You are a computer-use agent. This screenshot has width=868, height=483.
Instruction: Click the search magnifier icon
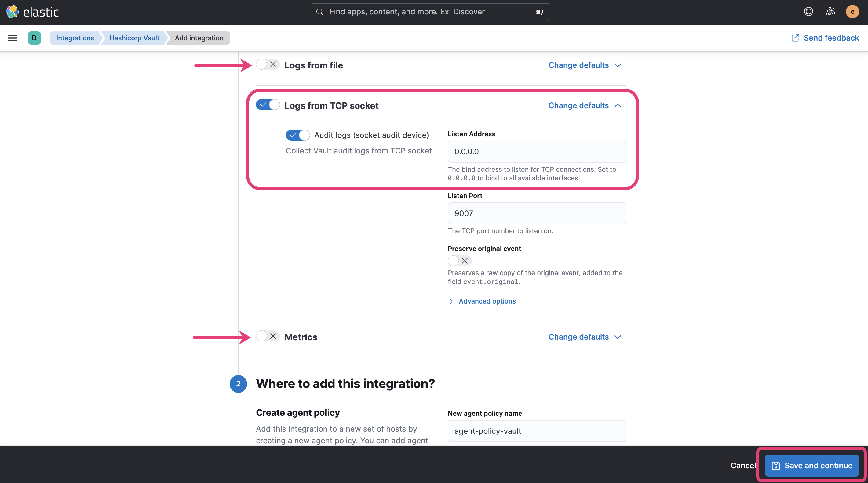point(319,12)
